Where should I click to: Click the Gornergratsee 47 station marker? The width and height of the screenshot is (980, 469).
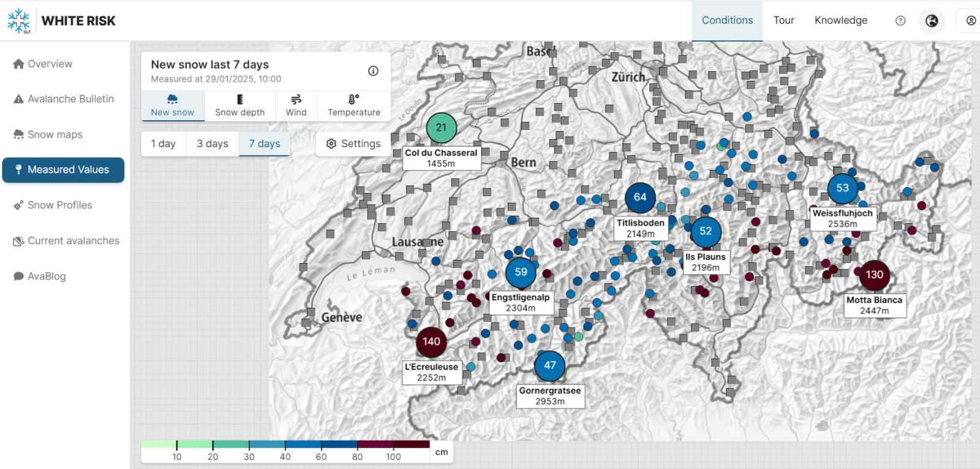[550, 365]
